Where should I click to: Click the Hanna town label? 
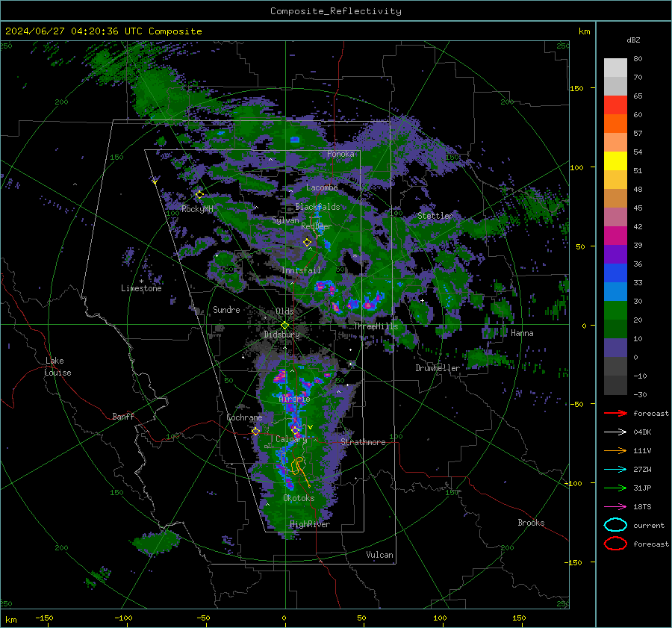pyautogui.click(x=522, y=332)
